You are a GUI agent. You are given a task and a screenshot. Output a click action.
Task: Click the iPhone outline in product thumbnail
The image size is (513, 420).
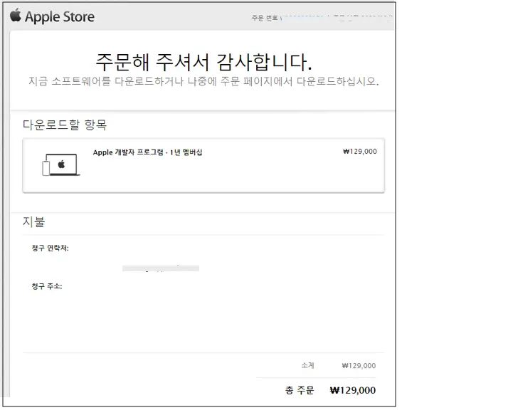point(46,168)
